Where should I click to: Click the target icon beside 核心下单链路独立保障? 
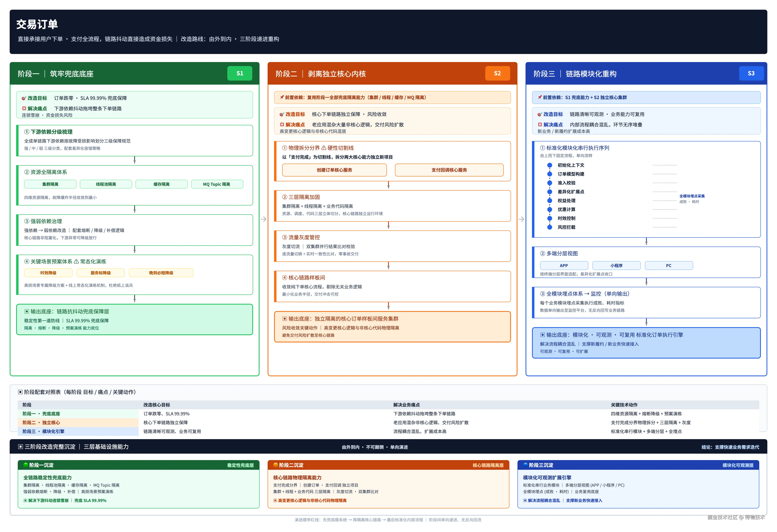click(282, 114)
